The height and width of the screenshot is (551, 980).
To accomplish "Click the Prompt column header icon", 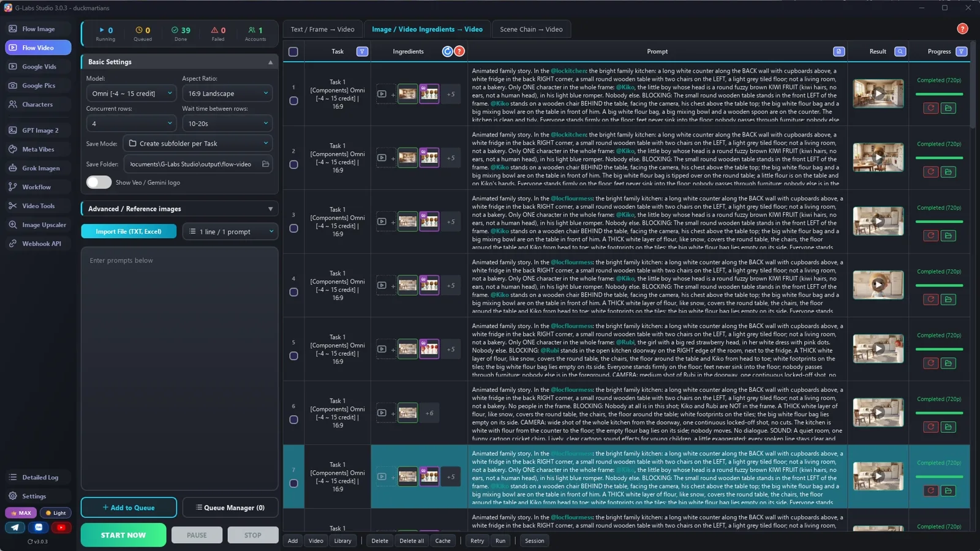I will (x=839, y=51).
